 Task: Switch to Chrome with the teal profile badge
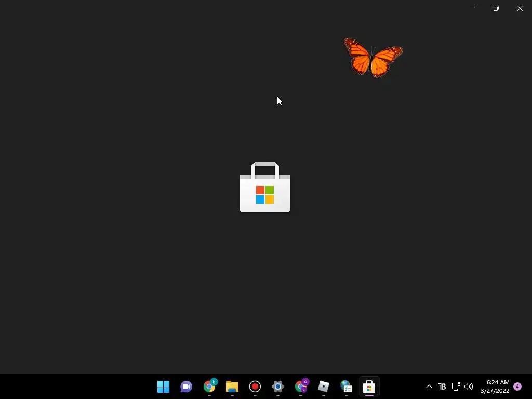pyautogui.click(x=210, y=386)
